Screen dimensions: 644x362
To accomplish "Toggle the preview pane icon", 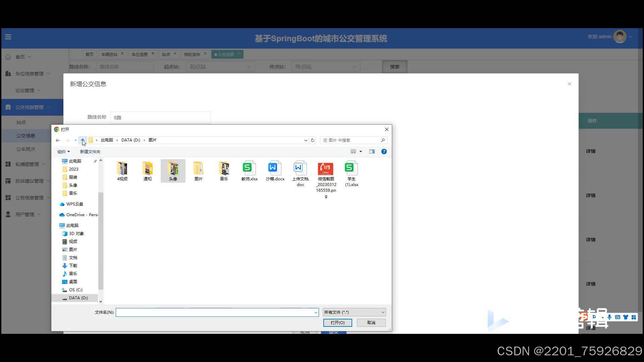I will click(x=372, y=152).
